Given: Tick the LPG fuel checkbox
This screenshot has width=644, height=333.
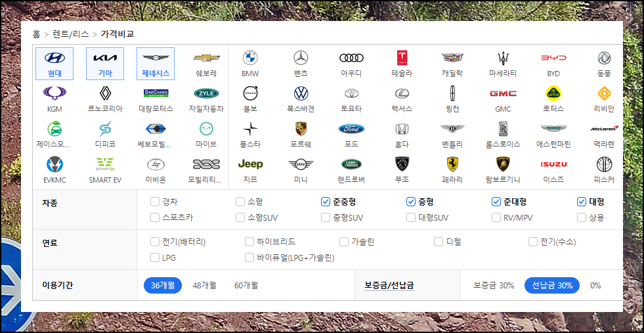Looking at the screenshot, I should pyautogui.click(x=154, y=257).
